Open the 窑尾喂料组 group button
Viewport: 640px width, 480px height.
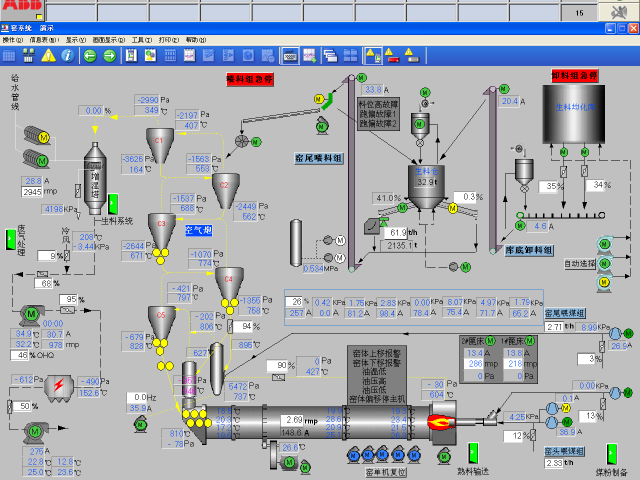click(319, 158)
